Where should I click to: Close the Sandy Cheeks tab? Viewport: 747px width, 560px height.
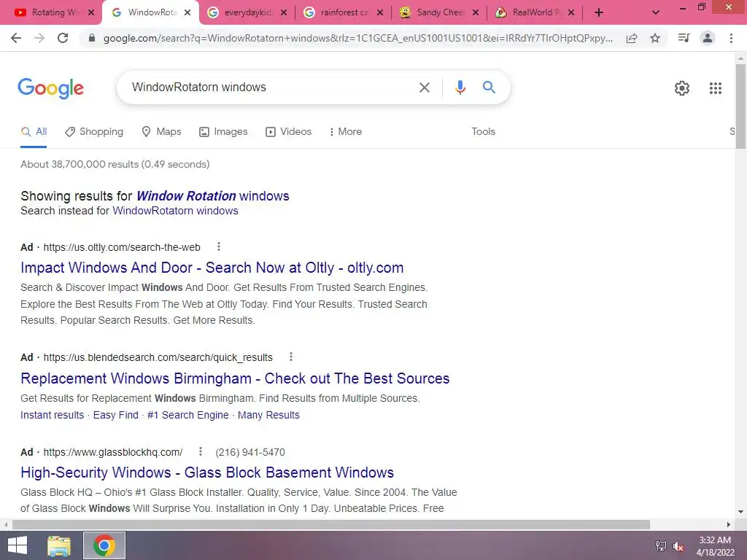click(476, 13)
